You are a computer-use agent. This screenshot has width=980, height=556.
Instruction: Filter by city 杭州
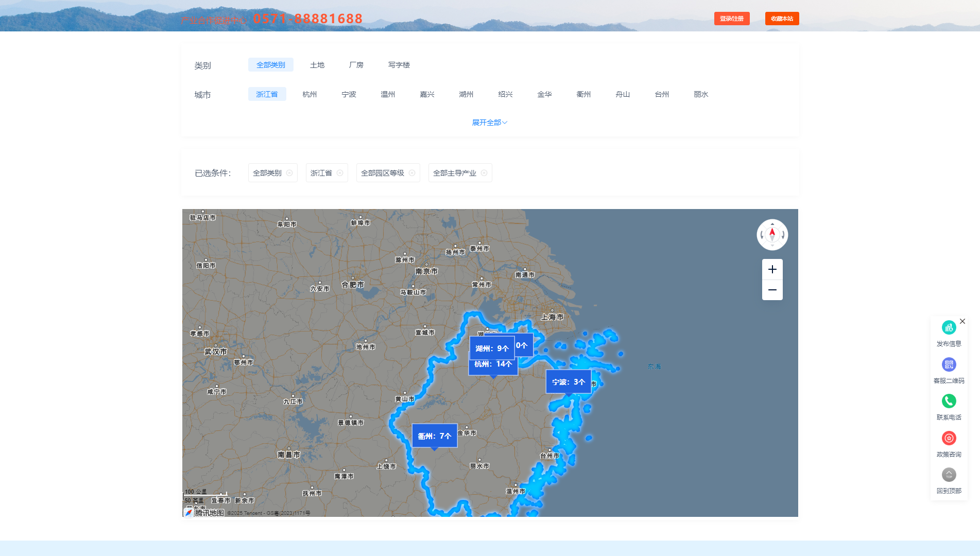pos(310,94)
